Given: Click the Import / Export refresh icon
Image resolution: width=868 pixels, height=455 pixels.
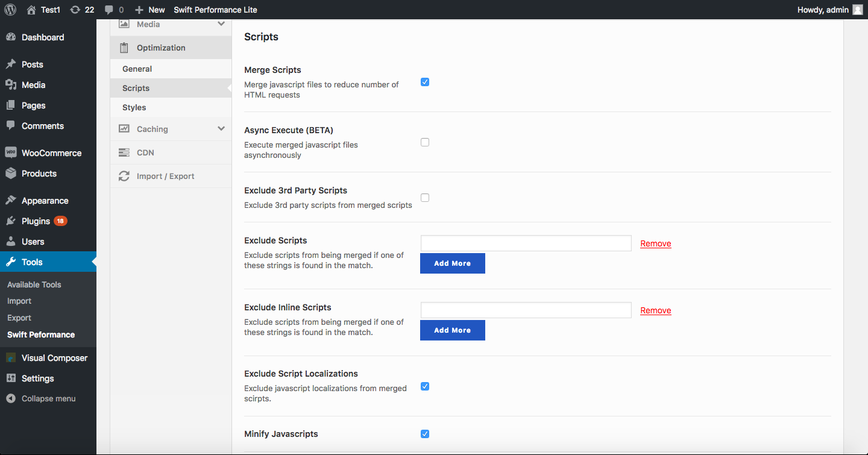Looking at the screenshot, I should [x=124, y=176].
